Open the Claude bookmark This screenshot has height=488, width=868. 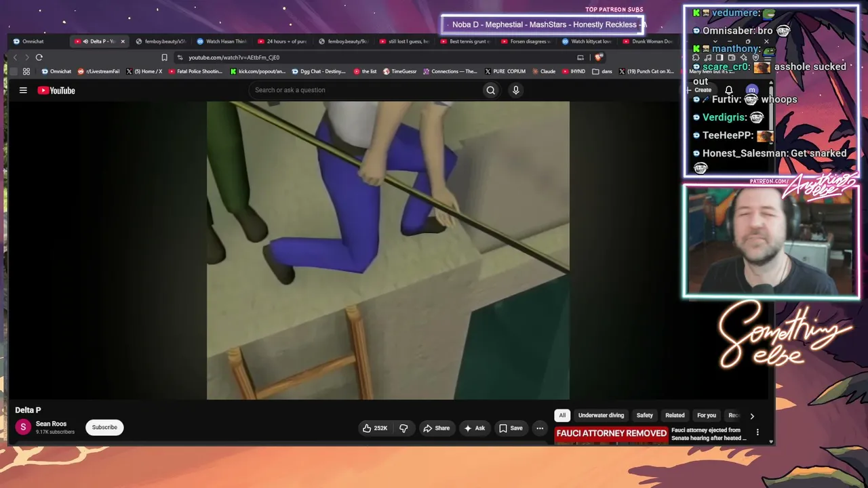pyautogui.click(x=544, y=71)
